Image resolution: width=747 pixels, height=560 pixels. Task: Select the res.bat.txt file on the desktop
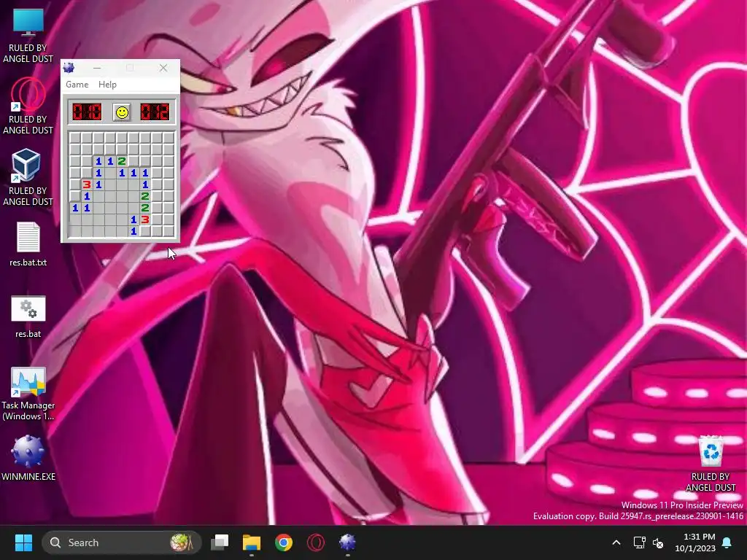point(28,244)
